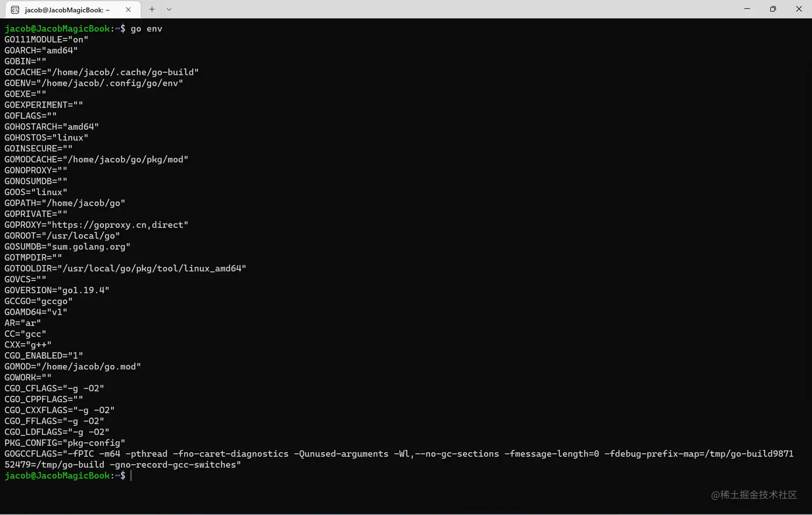Close the jacob@JacobMagicBook tab

pyautogui.click(x=128, y=10)
